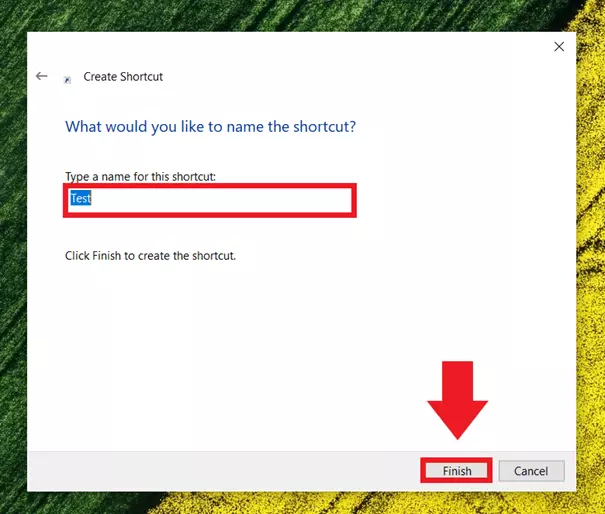Click the green desktop wallpaper left of dialog
This screenshot has width=605, height=514.
[x=12, y=250]
